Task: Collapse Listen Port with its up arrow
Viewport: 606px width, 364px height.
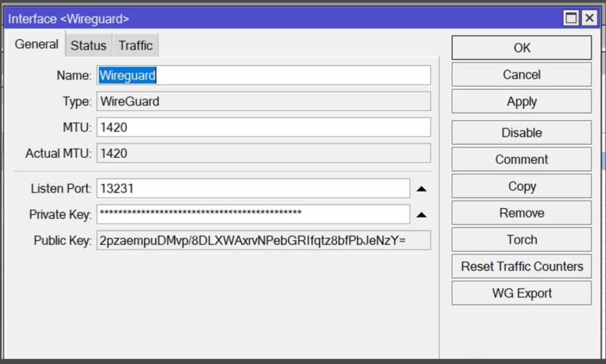Action: [421, 189]
